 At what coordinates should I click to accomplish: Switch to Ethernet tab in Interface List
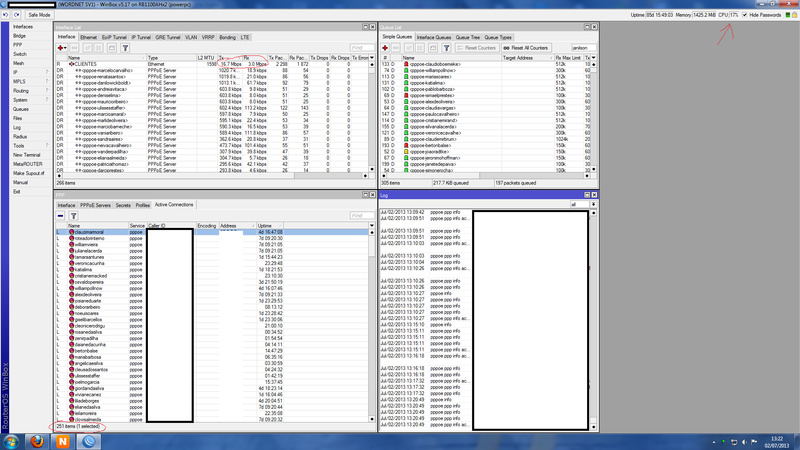pos(88,37)
